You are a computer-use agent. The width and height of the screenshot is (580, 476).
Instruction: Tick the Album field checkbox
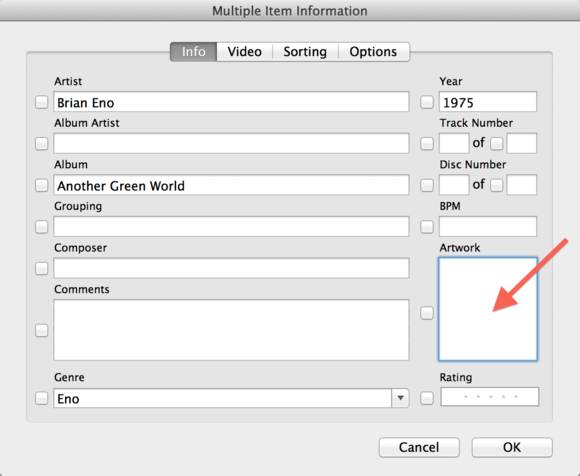click(x=41, y=185)
